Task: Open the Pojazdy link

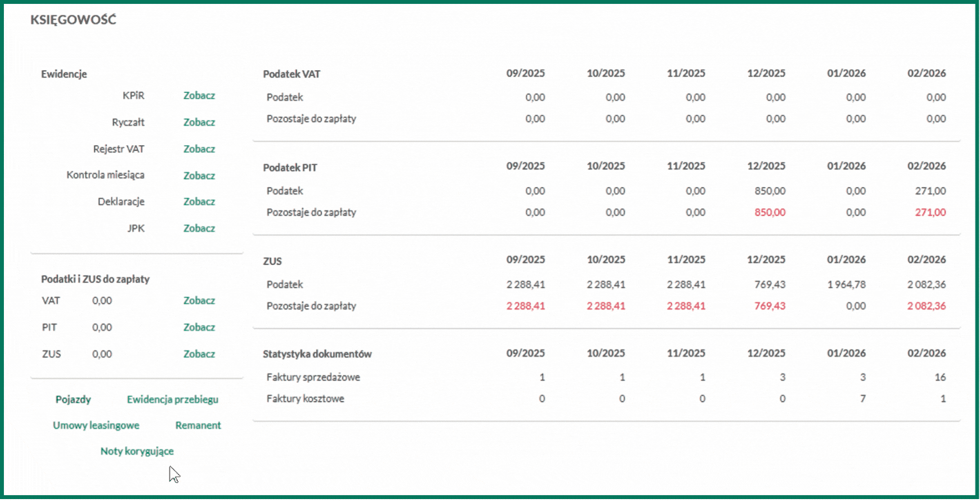Action: tap(73, 400)
